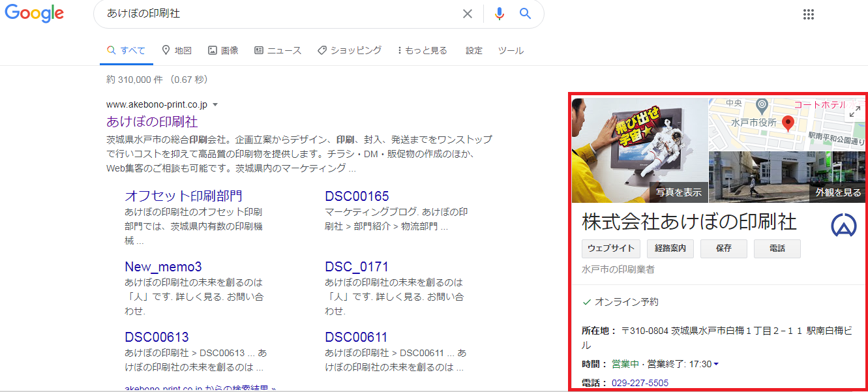Open the ツール search tools
Screen dimensions: 868x392
point(511,50)
